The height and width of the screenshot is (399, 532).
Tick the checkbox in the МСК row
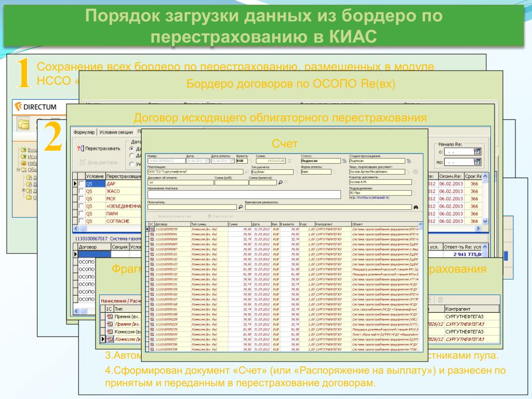click(81, 198)
